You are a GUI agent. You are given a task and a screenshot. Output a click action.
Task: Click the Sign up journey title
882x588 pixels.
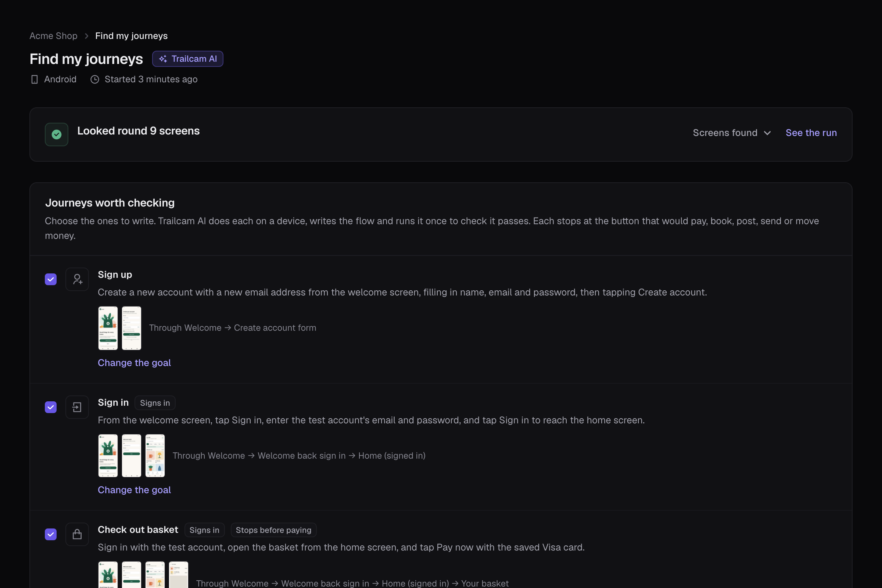115,275
